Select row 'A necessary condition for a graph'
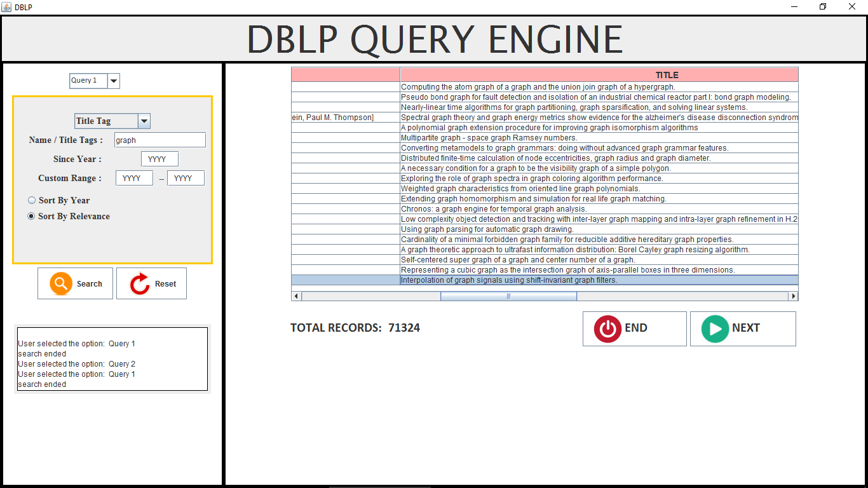 click(545, 168)
